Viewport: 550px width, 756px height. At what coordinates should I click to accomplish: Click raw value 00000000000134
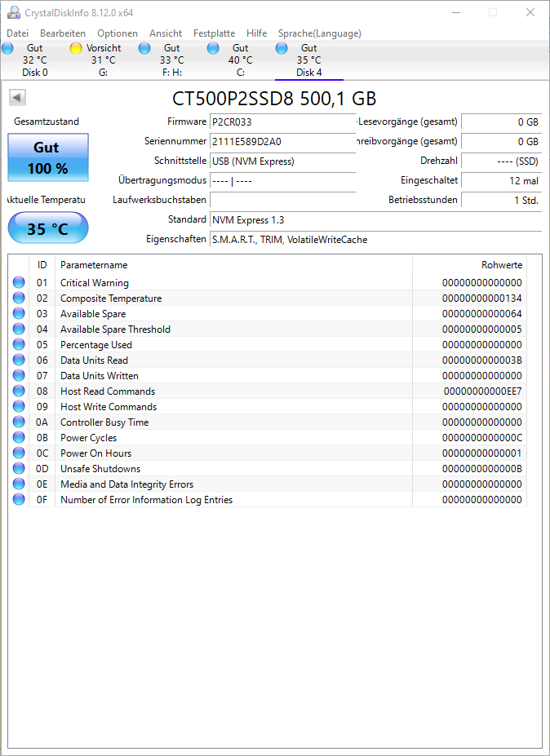(x=482, y=298)
